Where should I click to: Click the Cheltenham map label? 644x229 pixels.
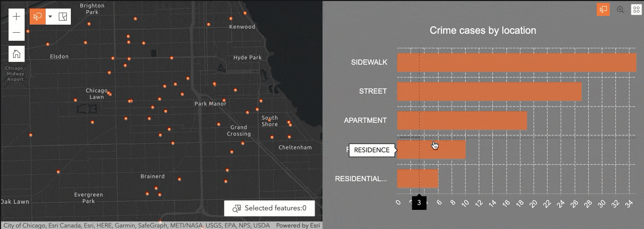click(295, 147)
